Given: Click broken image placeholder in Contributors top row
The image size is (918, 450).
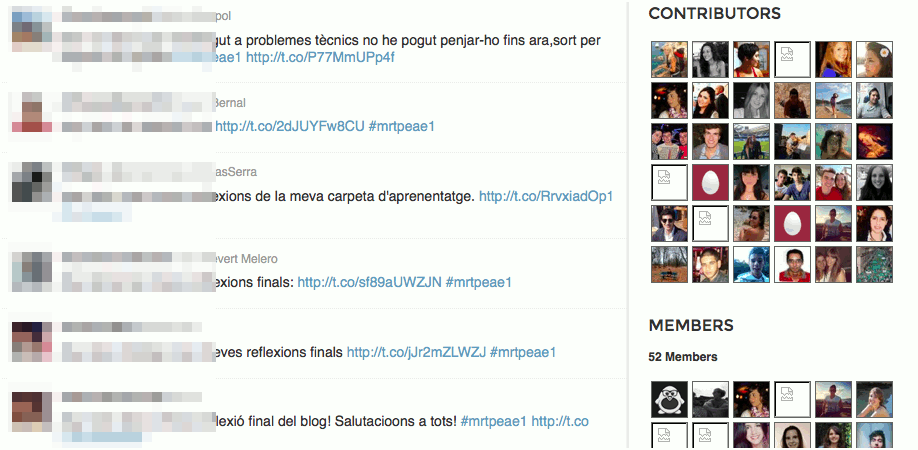Looking at the screenshot, I should [x=793, y=60].
